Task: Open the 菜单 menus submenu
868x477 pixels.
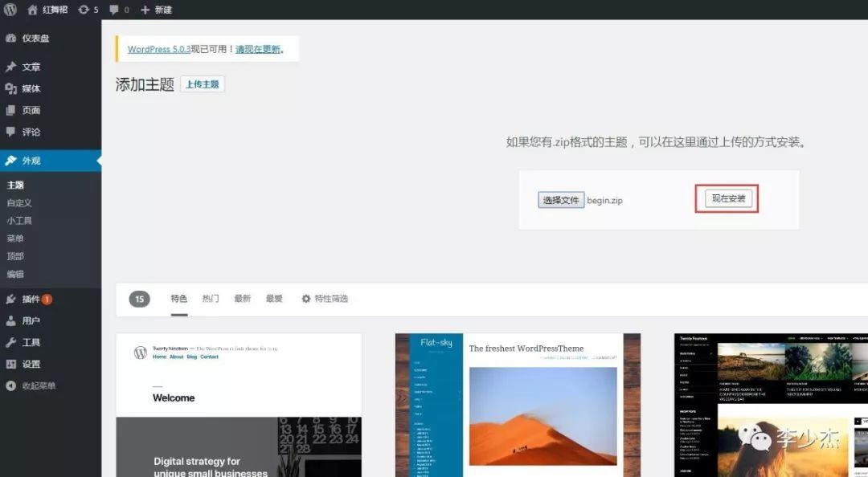Action: pos(15,238)
